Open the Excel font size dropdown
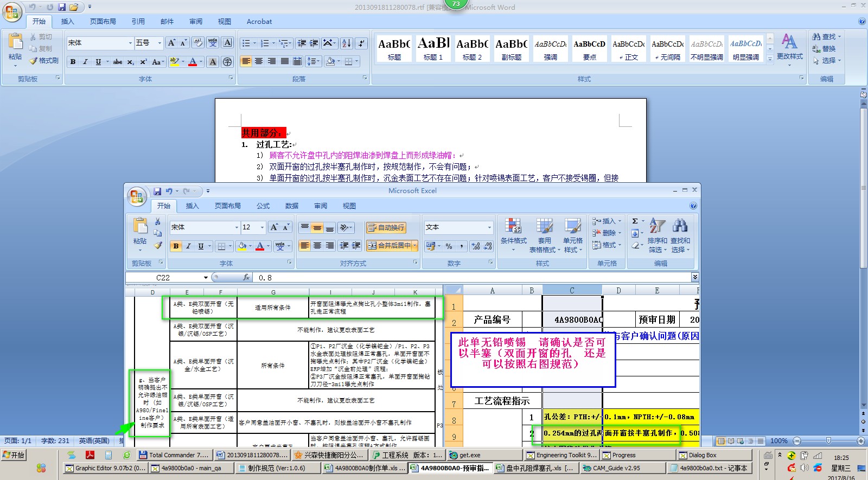The width and height of the screenshot is (868, 480). 262,227
